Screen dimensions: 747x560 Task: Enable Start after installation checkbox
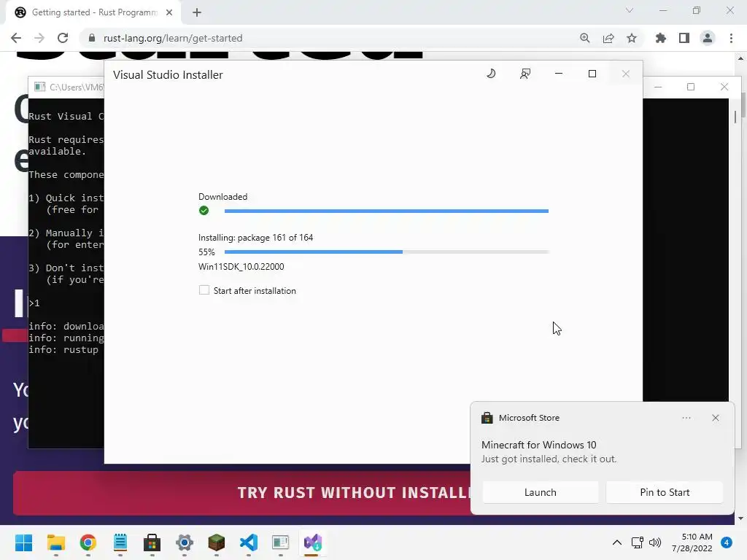click(204, 290)
